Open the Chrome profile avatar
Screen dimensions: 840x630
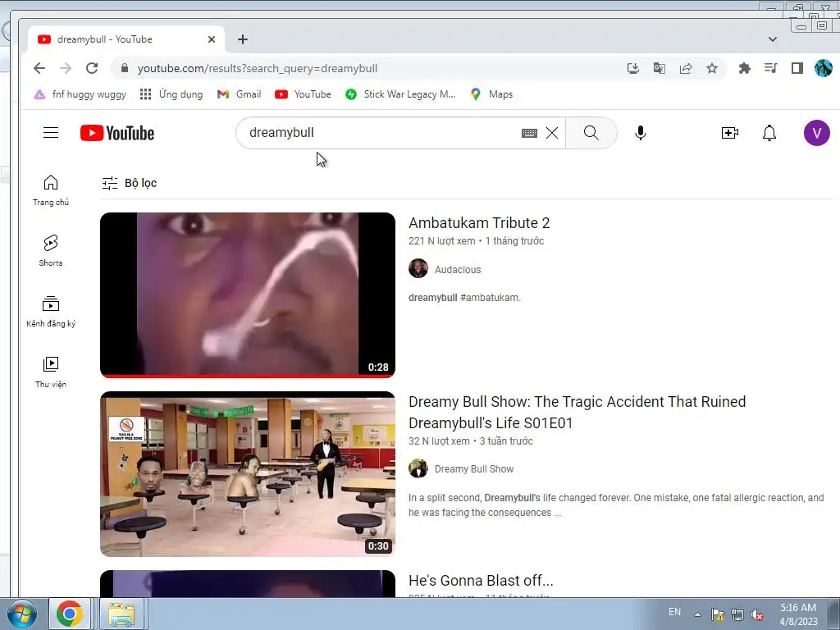tap(824, 68)
